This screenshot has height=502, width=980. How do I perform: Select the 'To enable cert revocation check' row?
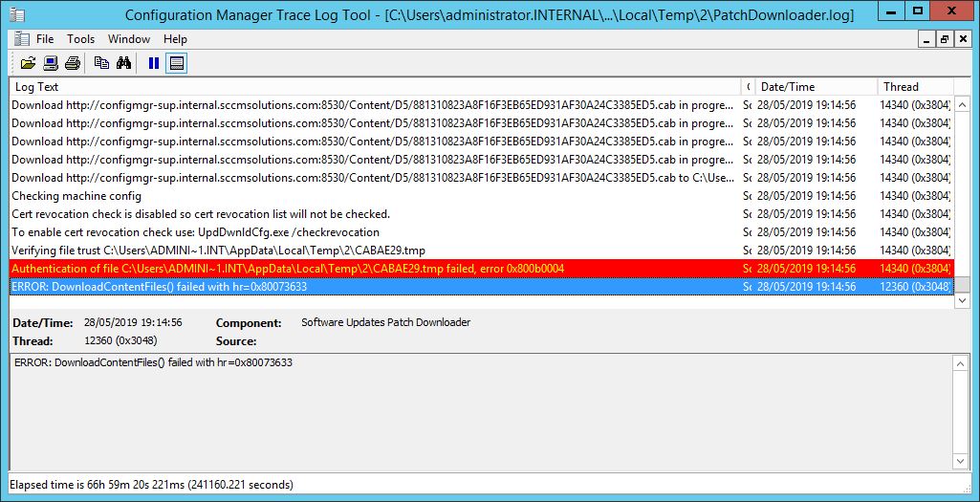481,232
